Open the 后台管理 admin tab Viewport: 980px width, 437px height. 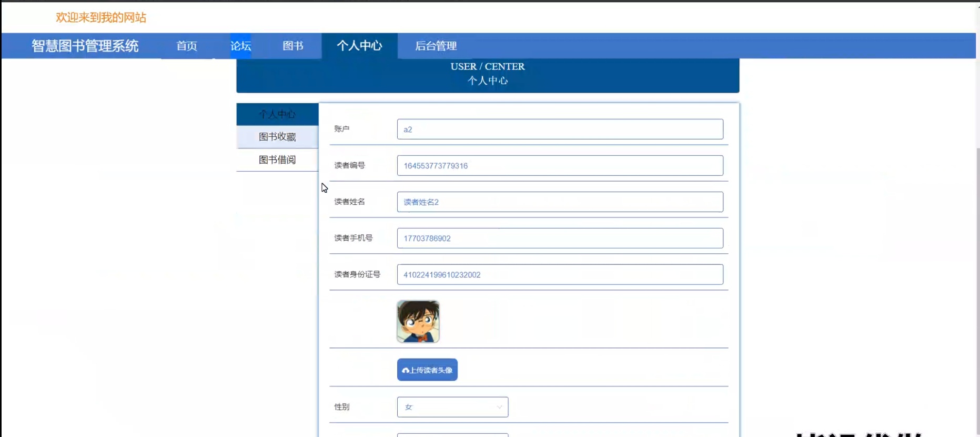[436, 46]
